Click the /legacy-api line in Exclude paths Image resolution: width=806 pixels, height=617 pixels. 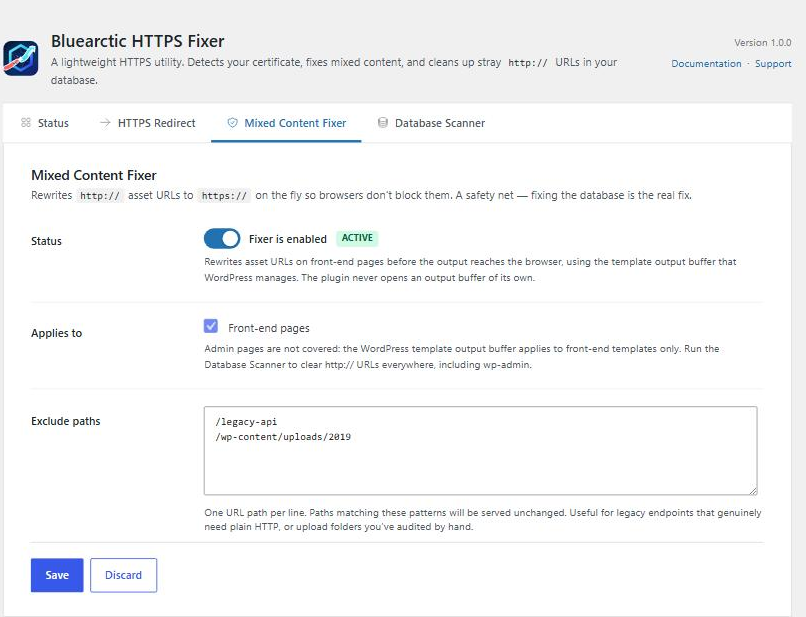coord(246,422)
